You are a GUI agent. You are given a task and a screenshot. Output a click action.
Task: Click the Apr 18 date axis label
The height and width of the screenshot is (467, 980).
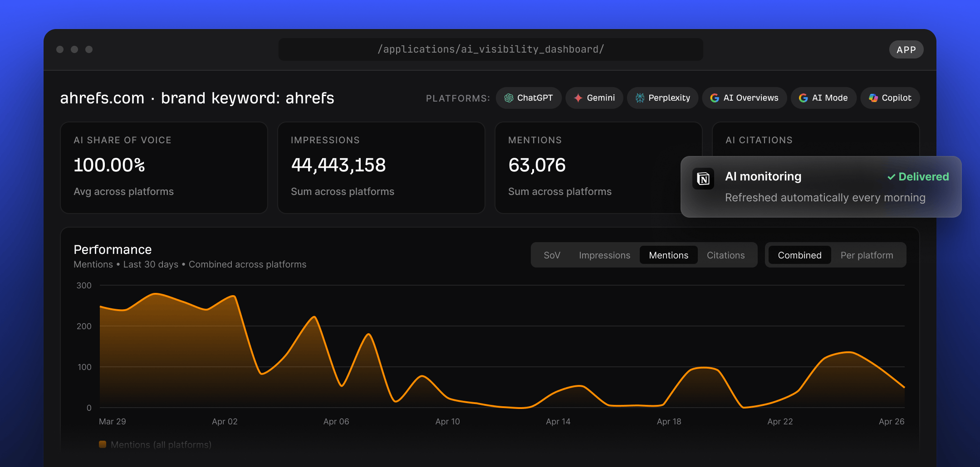[669, 422]
